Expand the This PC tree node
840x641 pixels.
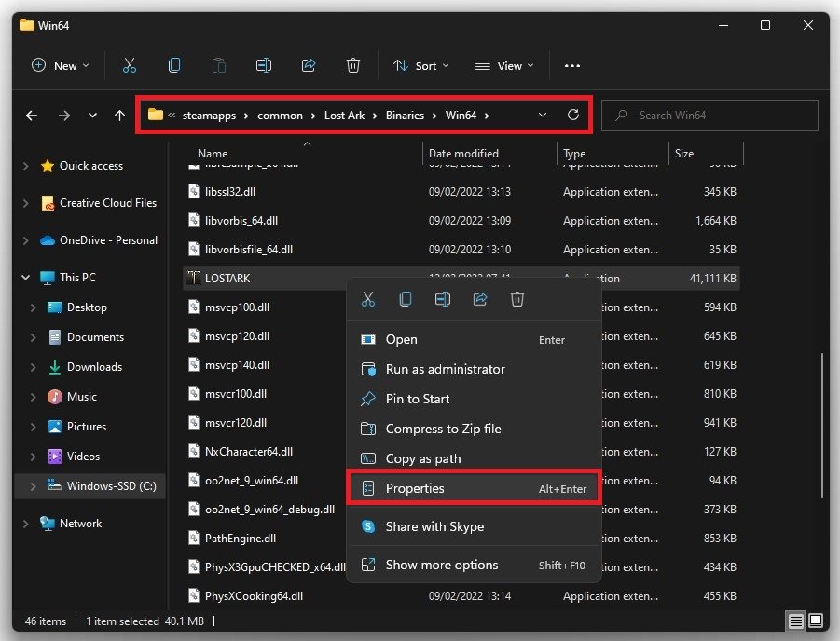(27, 278)
